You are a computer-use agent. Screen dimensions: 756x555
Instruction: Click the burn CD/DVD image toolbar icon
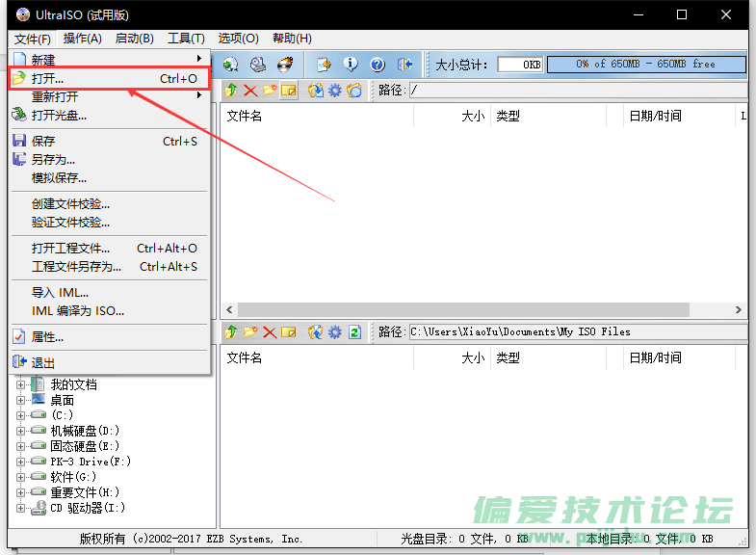click(x=285, y=65)
